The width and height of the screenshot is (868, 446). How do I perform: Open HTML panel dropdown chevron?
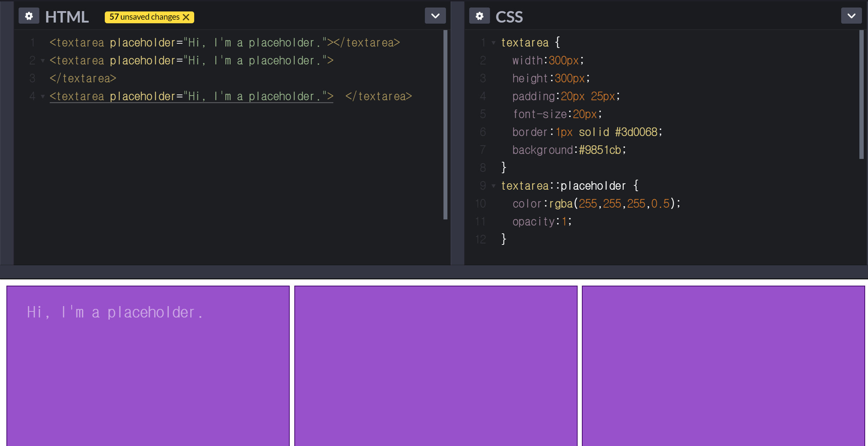(435, 16)
